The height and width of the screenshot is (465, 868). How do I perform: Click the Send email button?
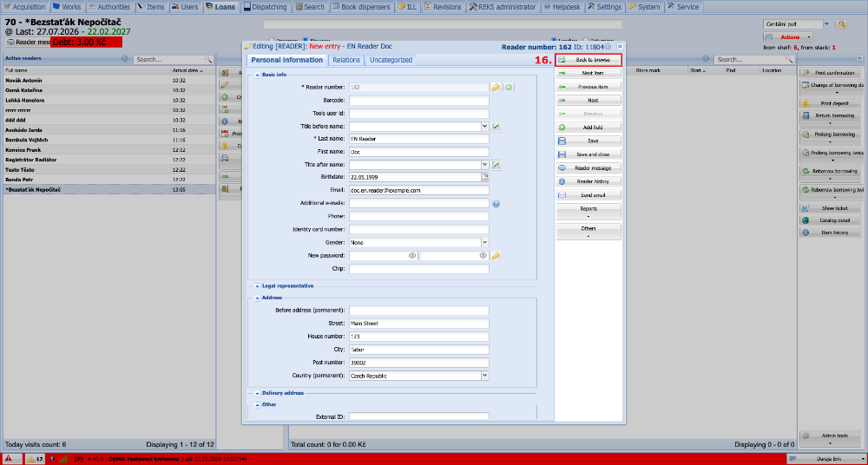point(589,195)
